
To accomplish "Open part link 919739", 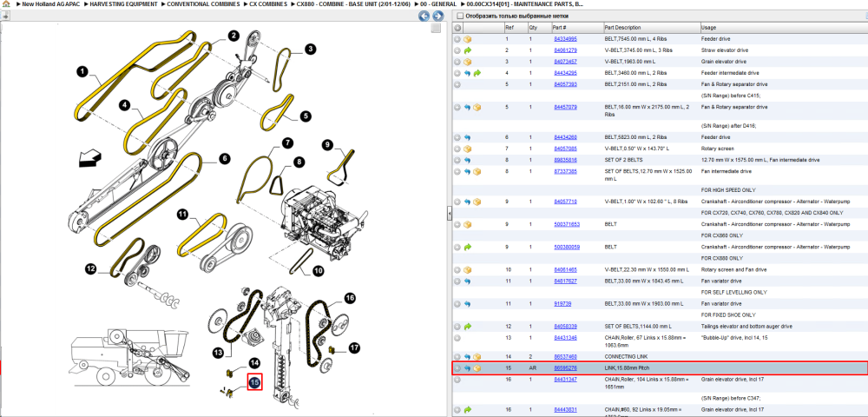I will click(562, 304).
